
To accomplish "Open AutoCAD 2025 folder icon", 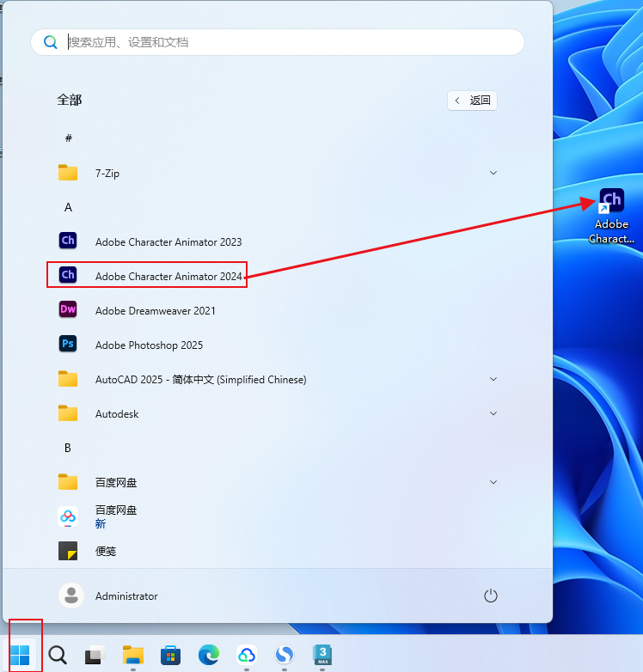I will point(68,378).
